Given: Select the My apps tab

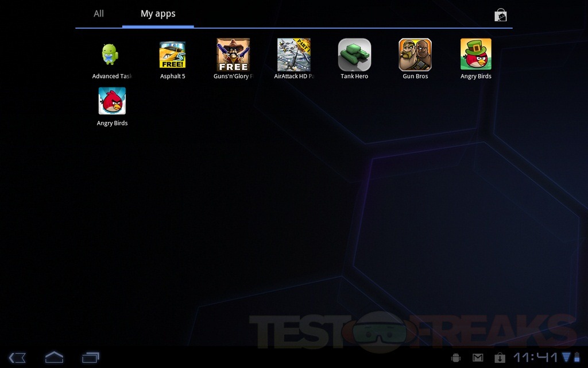Looking at the screenshot, I should [158, 14].
